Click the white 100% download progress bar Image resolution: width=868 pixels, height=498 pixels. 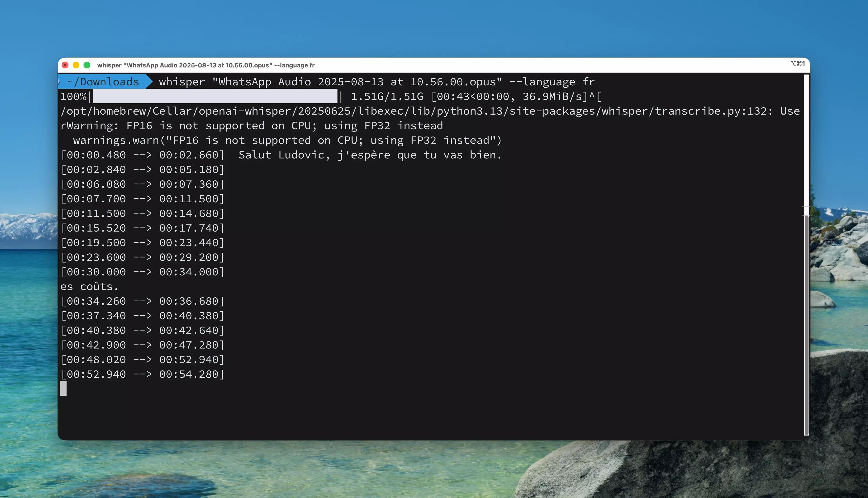click(x=215, y=96)
